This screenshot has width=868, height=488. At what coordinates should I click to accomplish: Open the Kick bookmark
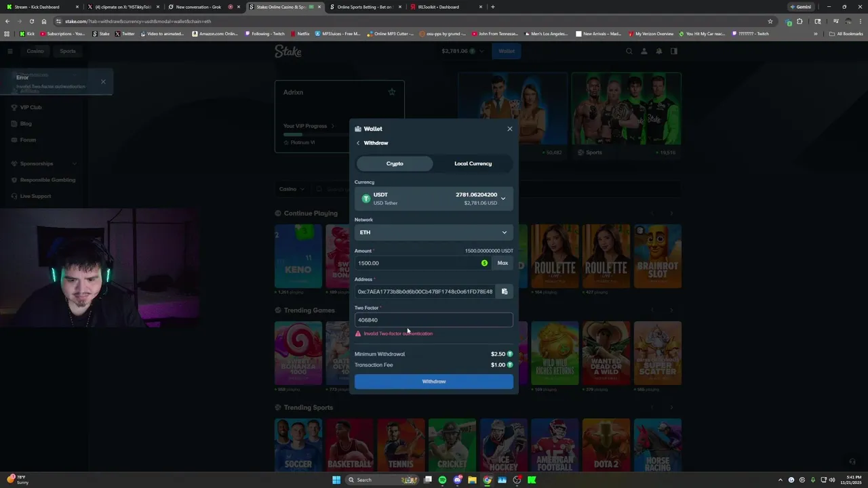(27, 33)
